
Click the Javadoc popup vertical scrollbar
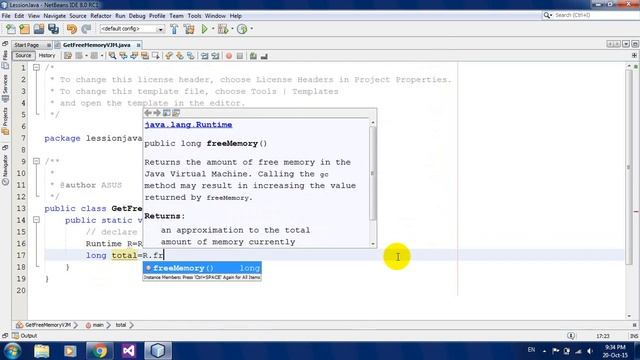click(373, 173)
